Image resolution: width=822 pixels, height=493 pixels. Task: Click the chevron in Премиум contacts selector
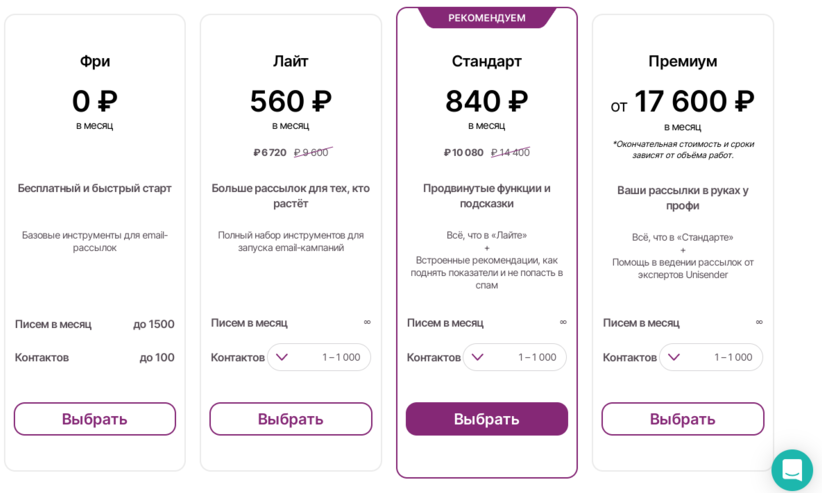click(x=674, y=357)
